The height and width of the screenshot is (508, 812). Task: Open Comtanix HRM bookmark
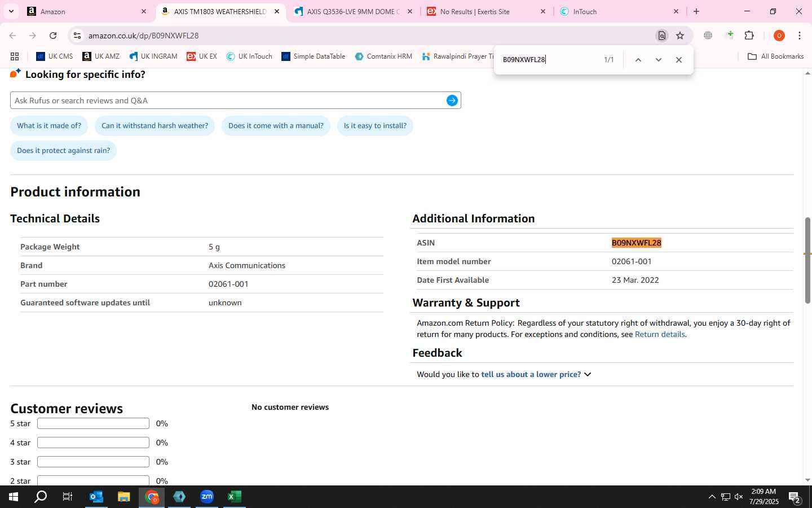(383, 56)
